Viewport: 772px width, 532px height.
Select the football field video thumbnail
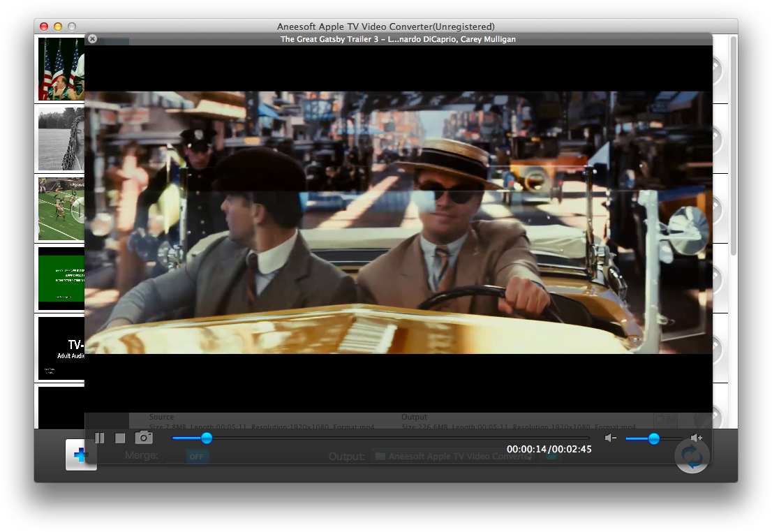point(61,209)
